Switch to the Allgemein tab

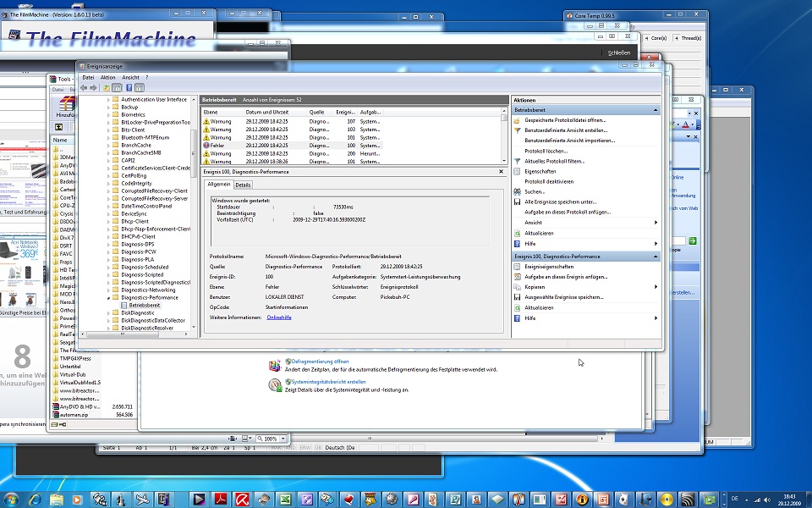218,185
